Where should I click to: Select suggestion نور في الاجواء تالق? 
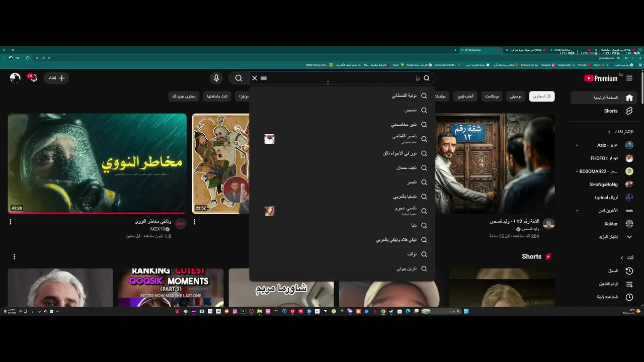tap(342, 153)
